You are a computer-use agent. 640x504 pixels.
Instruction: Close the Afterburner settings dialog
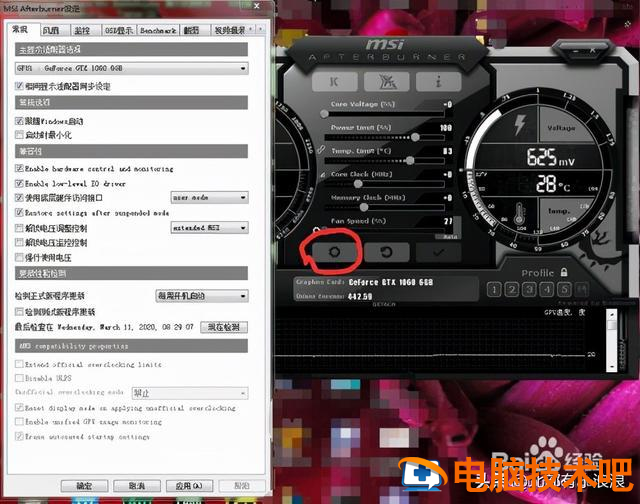point(257,6)
